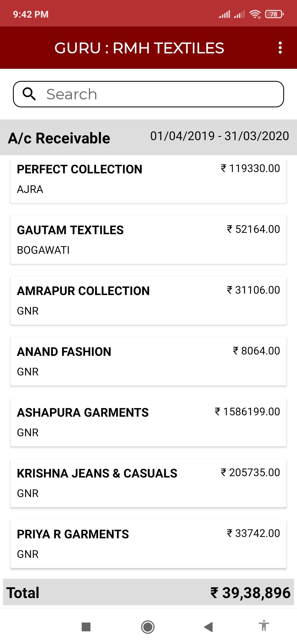Click inside the Search text field
The height and width of the screenshot is (644, 297).
click(148, 94)
